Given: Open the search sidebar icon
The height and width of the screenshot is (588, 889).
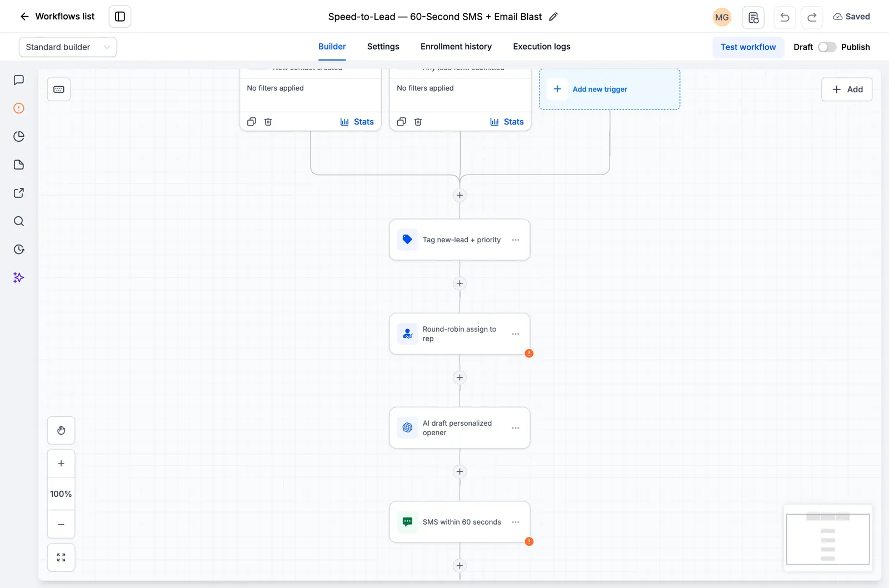Looking at the screenshot, I should pyautogui.click(x=19, y=221).
